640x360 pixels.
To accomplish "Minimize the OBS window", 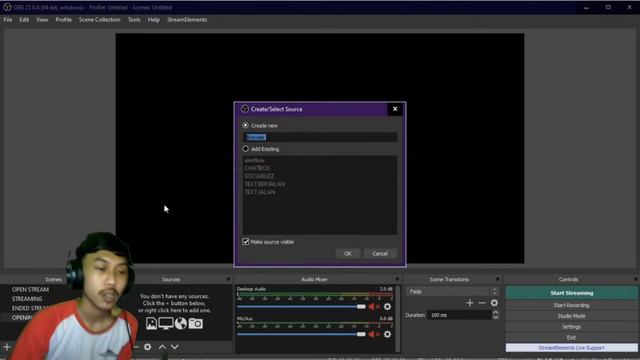I will tap(587, 7).
